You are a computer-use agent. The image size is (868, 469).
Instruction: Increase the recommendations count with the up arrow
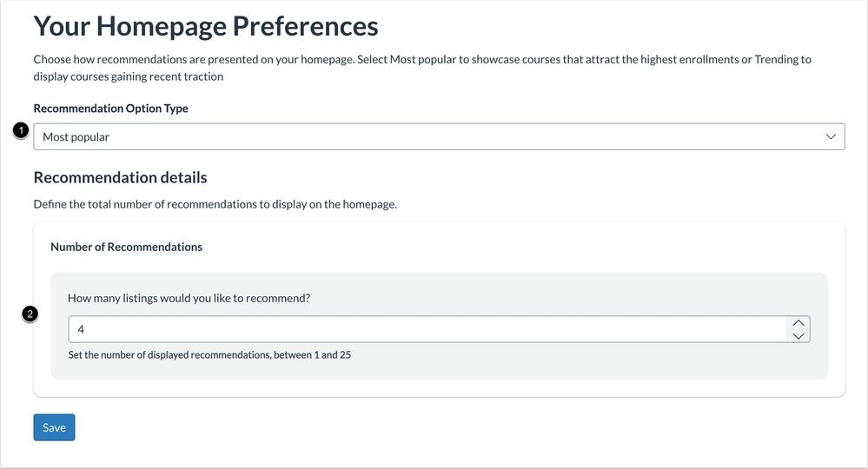pos(798,322)
